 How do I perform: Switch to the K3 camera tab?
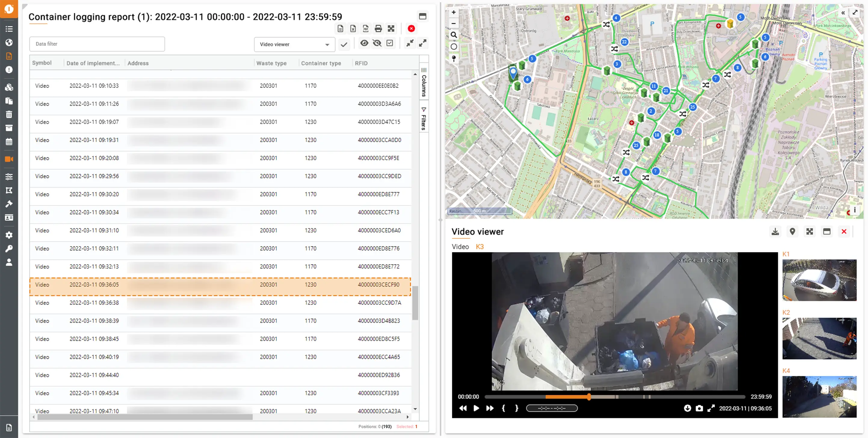coord(480,247)
